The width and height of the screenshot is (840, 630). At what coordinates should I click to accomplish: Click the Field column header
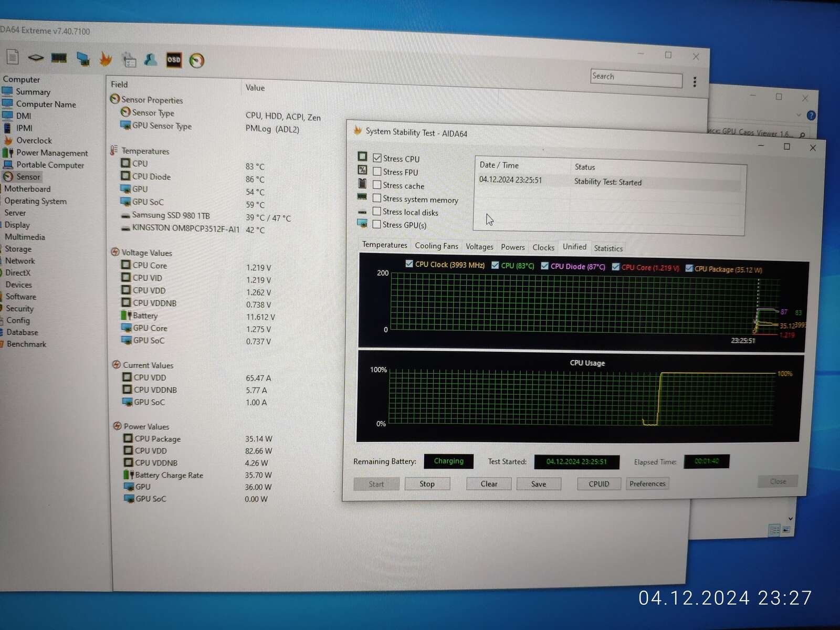pyautogui.click(x=119, y=84)
